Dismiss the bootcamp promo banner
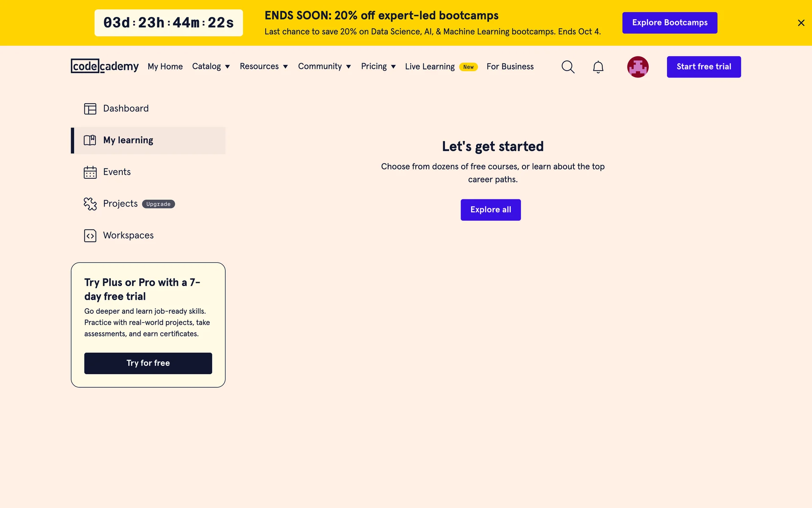Image resolution: width=812 pixels, height=508 pixels. pos(801,23)
